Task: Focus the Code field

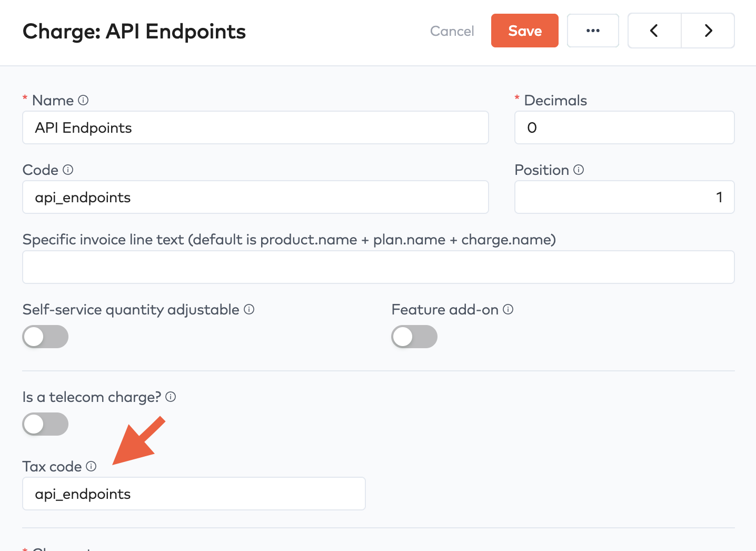Action: click(255, 197)
